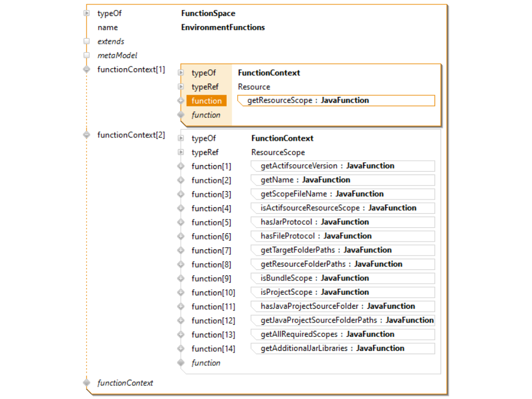Image resolution: width=532 pixels, height=399 pixels.
Task: Click the diamond icon beside bottom empty functionContext
Action: coord(86,383)
